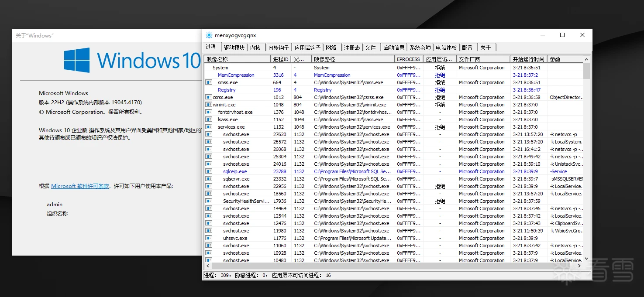Click the process icon beside sqlservr.exe
The height and width of the screenshot is (297, 644).
(x=209, y=179)
